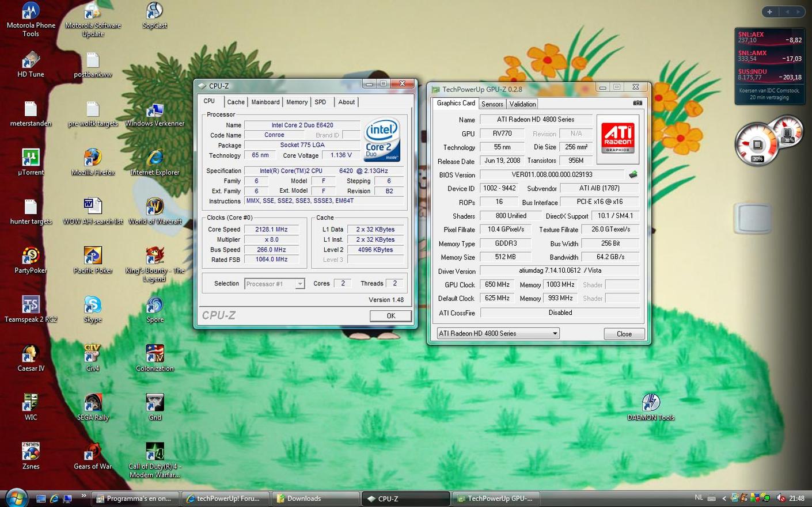
Task: Click the CPU meter gadget gauge
Action: click(x=756, y=144)
